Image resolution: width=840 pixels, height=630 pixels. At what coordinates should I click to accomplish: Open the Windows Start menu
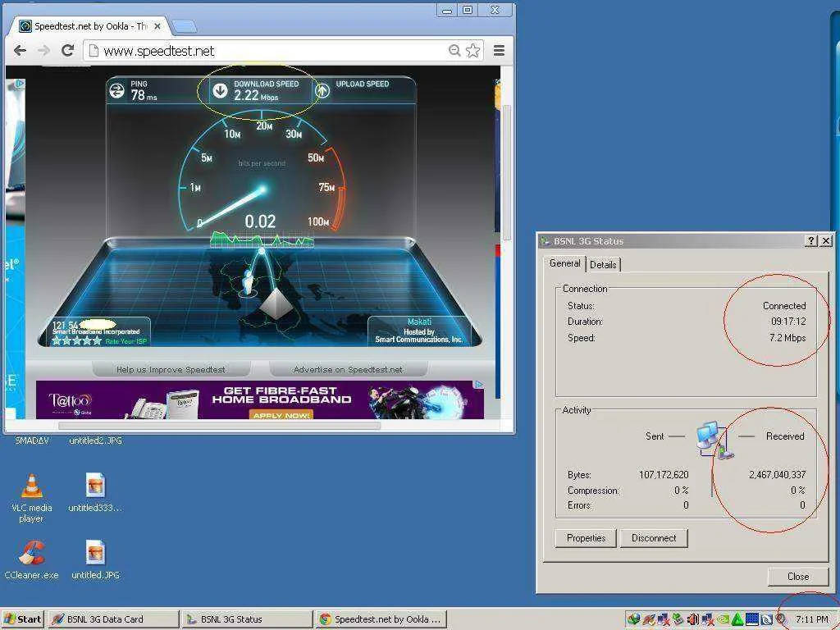click(x=22, y=619)
